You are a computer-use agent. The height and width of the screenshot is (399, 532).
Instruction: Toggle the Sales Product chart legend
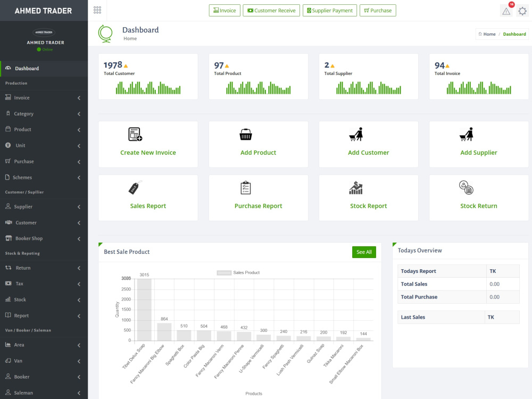tap(238, 272)
